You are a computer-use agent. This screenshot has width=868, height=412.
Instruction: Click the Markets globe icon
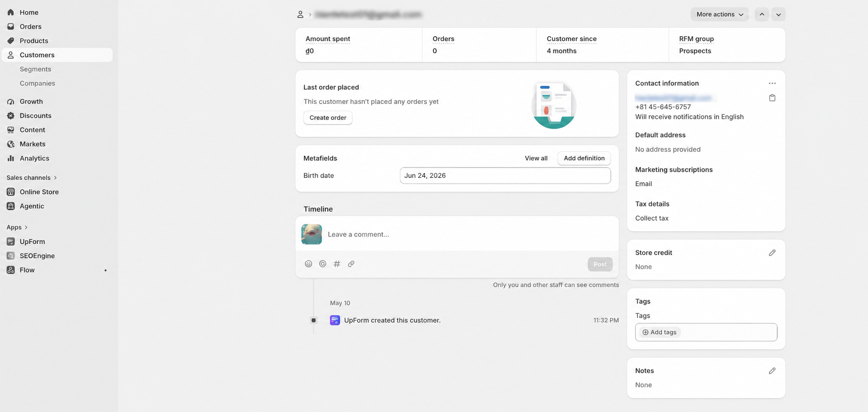tap(10, 144)
